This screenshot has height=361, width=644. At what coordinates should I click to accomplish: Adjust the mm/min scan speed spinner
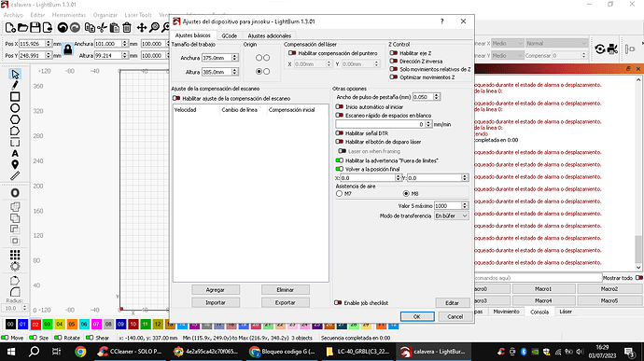point(428,124)
